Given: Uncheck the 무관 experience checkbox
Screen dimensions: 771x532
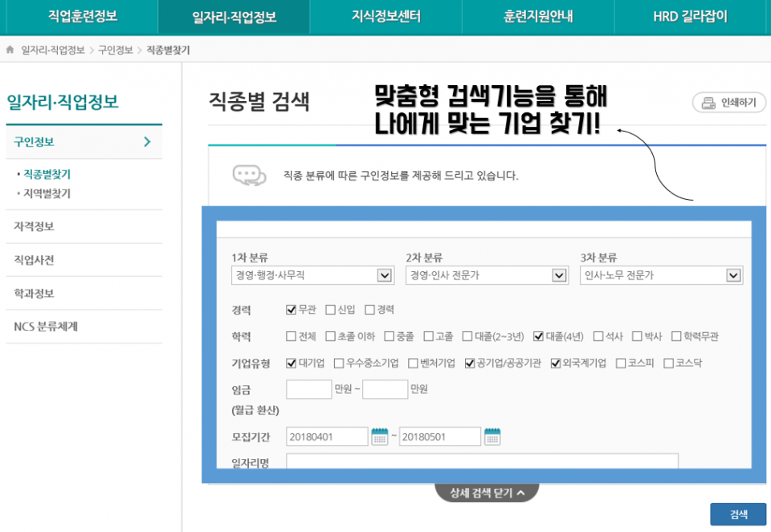Looking at the screenshot, I should coord(292,310).
